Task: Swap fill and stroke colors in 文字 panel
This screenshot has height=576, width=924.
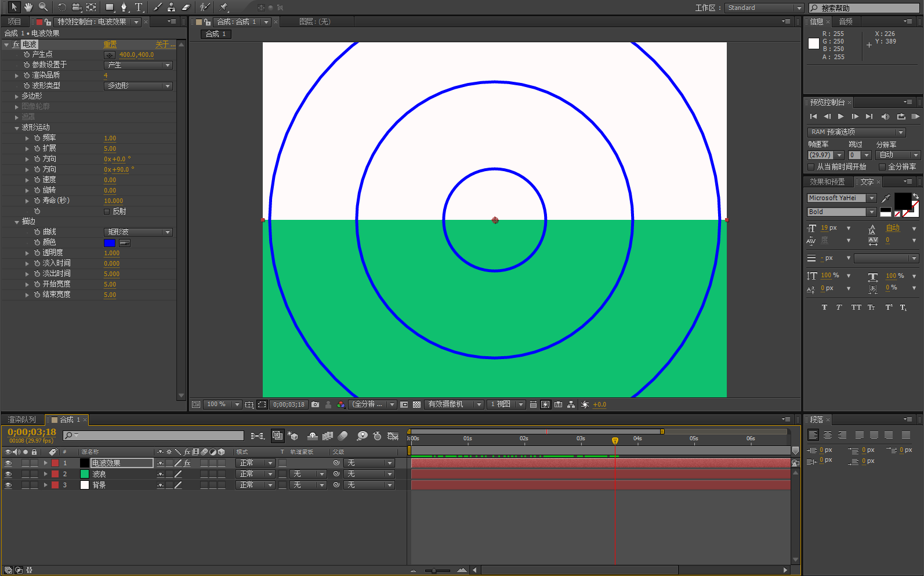Action: [x=915, y=196]
